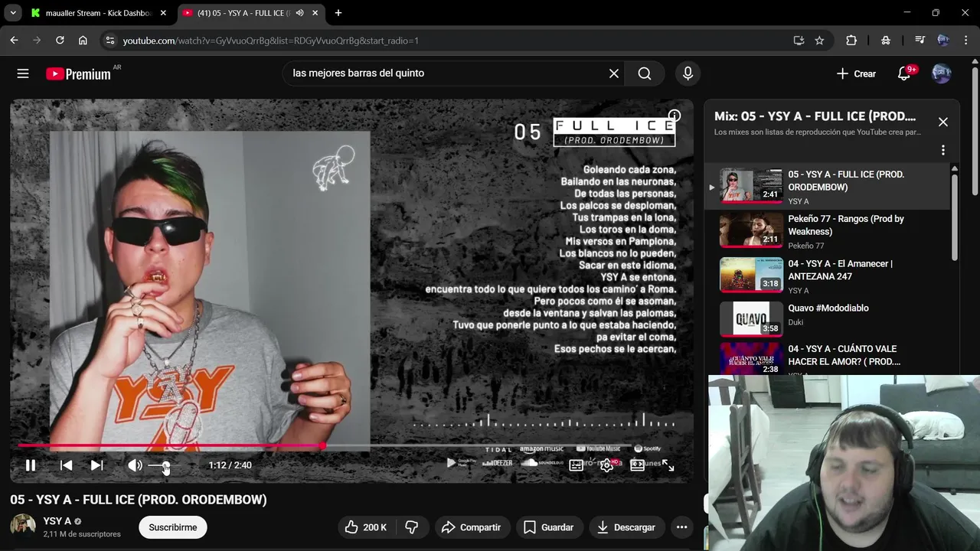980x551 pixels.
Task: Open the video info card icon
Action: pos(674,116)
